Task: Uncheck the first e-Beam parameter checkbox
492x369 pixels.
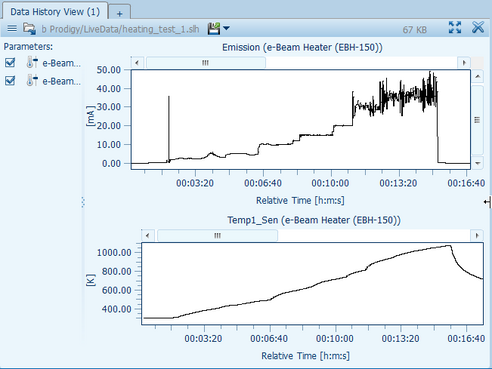Action: coord(10,62)
